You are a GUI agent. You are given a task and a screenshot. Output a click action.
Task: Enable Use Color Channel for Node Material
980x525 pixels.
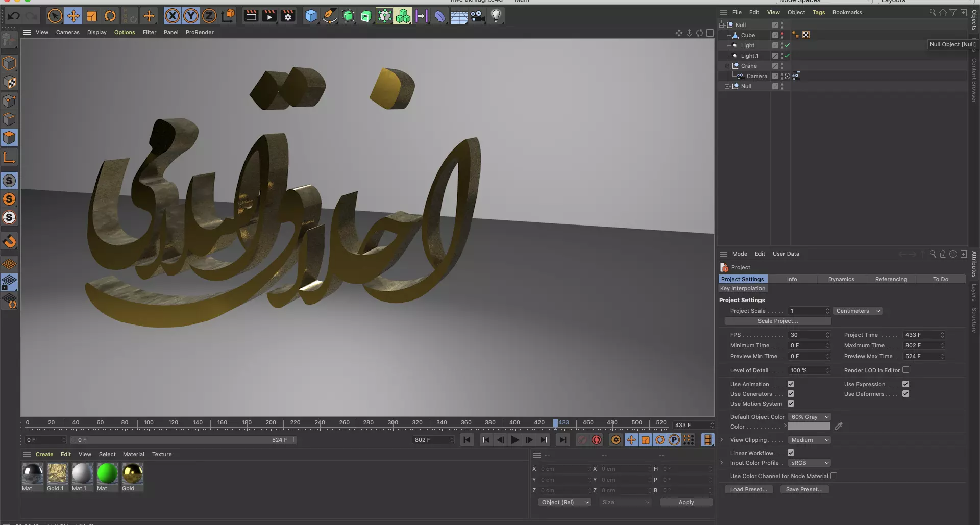pos(834,476)
